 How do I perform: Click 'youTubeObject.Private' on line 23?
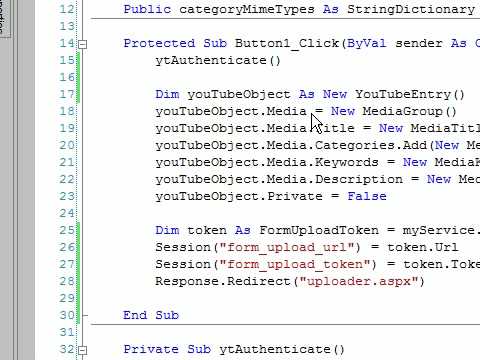(x=239, y=196)
